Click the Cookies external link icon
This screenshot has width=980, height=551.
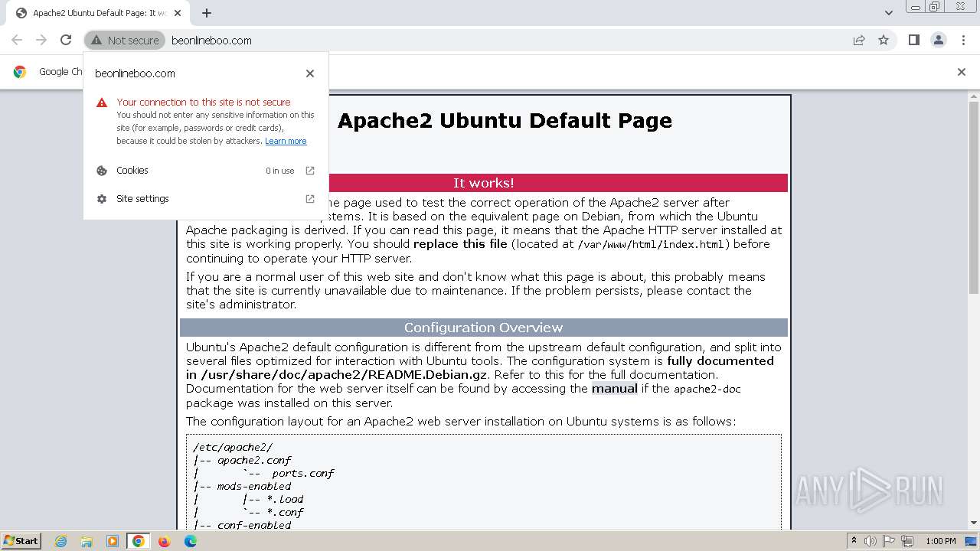[310, 171]
